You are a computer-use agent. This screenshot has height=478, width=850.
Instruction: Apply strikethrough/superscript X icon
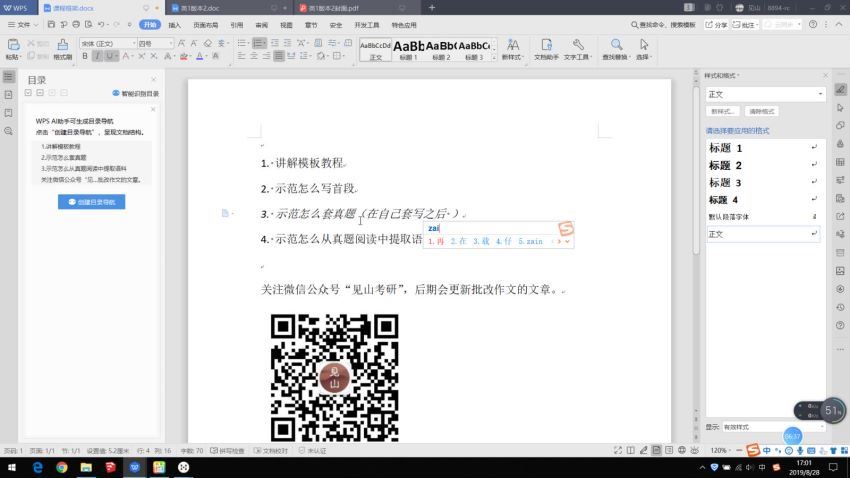pyautogui.click(x=141, y=56)
